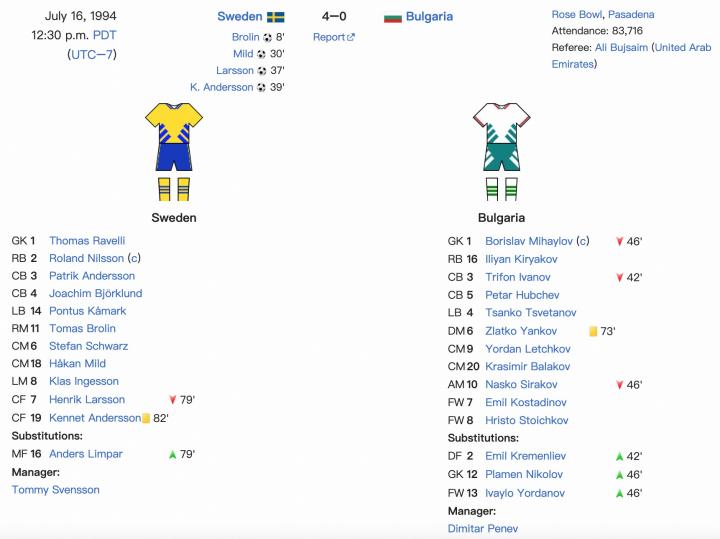Open Thomas Ravelli's player page
Image resolution: width=720 pixels, height=539 pixels.
tap(87, 241)
